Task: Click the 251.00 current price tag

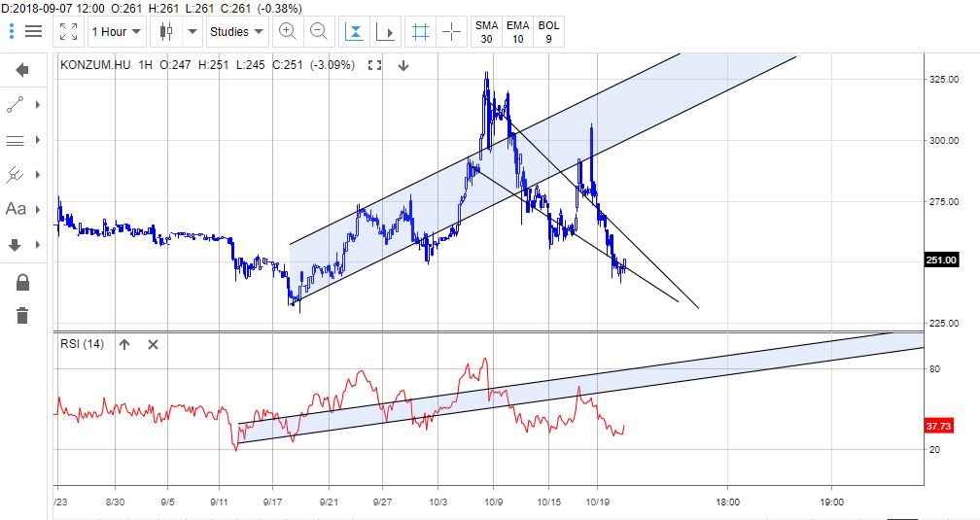Action: (941, 260)
